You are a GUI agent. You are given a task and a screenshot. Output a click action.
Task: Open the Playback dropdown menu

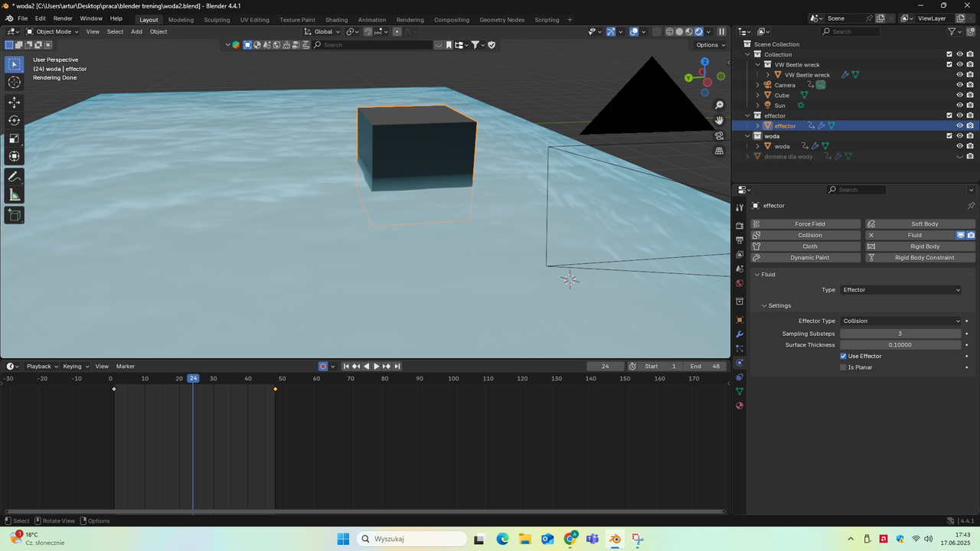tap(42, 367)
